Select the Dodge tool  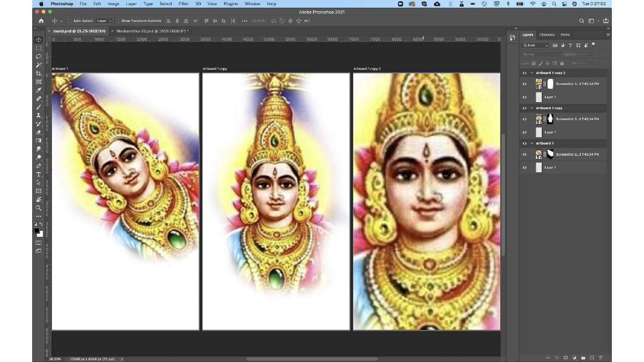pos(39,157)
